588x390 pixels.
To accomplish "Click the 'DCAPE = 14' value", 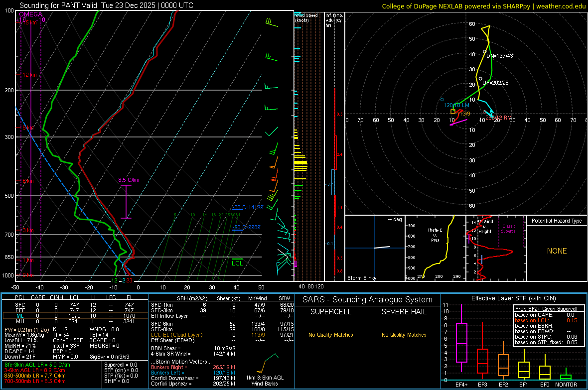I will click(x=19, y=351).
